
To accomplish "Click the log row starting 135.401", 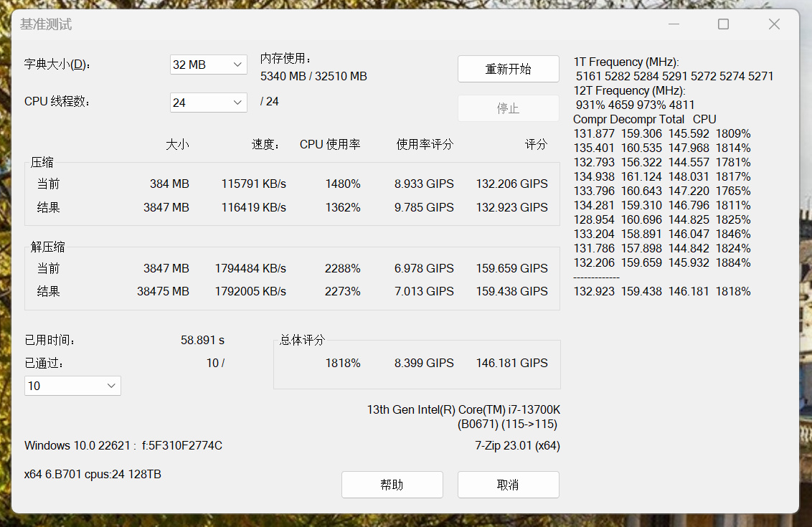I will 662,148.
